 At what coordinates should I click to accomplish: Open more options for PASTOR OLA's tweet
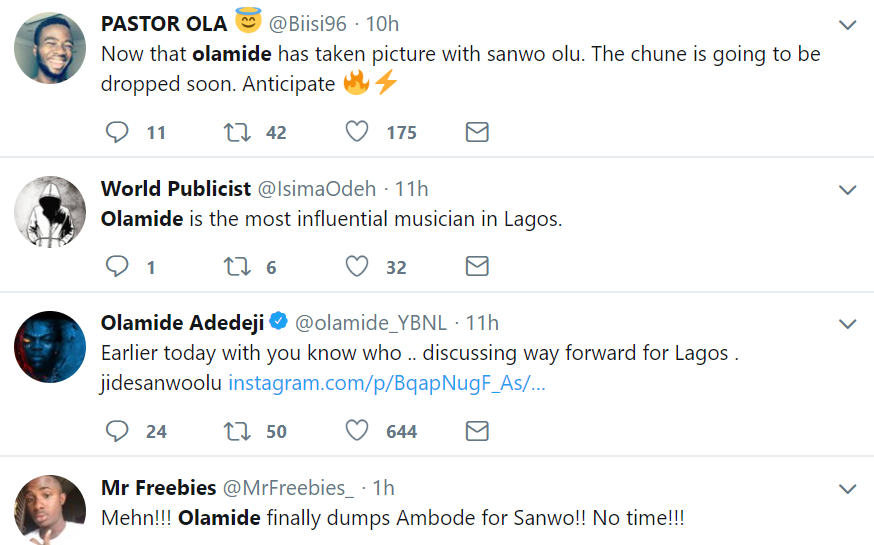[x=847, y=25]
